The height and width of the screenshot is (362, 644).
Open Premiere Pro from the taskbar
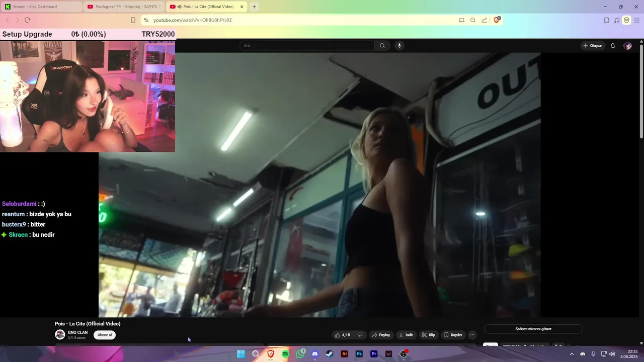[374, 354]
